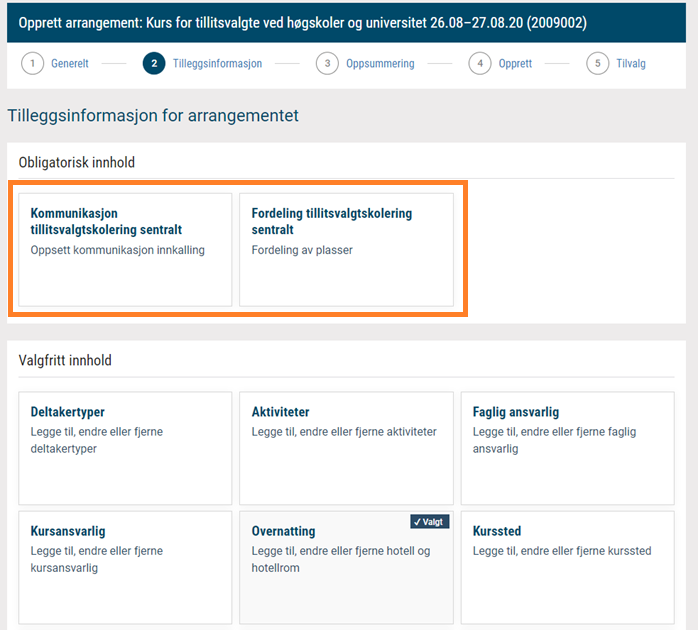Select the Kurssted card

(x=568, y=567)
